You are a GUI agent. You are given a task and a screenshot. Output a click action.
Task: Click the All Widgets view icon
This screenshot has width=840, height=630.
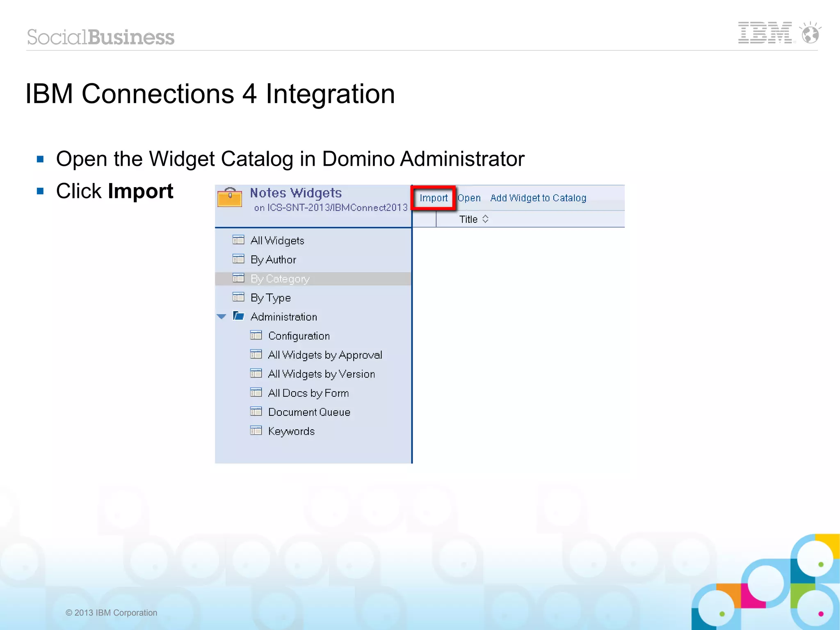tap(238, 240)
